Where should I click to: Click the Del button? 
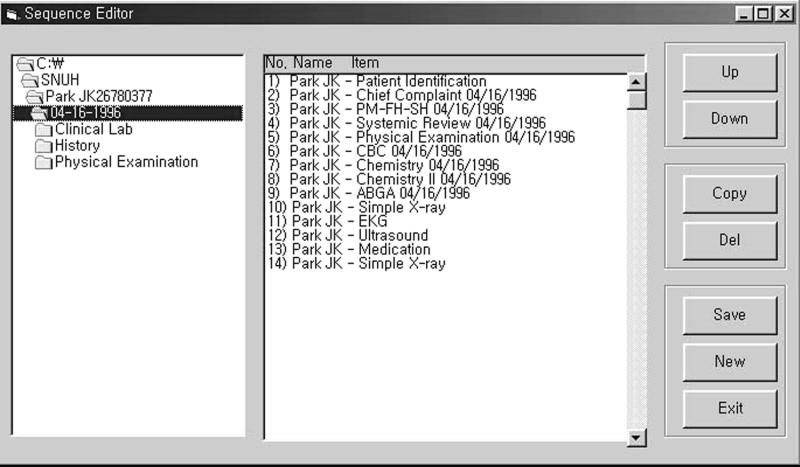730,240
